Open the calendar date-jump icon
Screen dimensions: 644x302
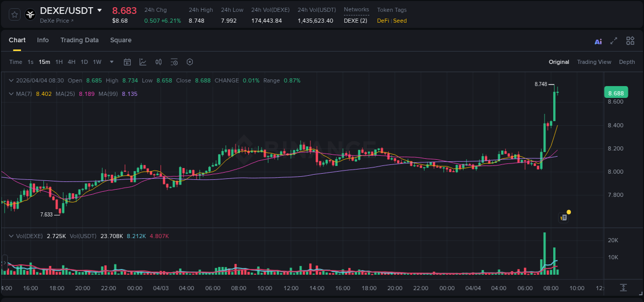point(127,62)
